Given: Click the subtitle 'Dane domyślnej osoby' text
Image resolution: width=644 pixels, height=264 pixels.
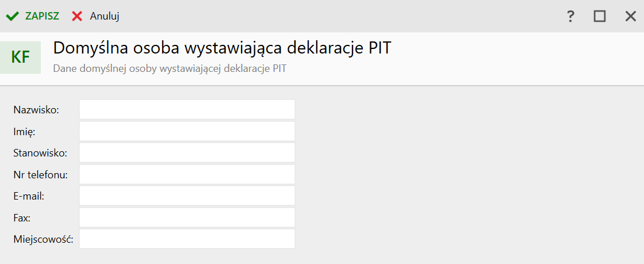Looking at the screenshot, I should (170, 68).
